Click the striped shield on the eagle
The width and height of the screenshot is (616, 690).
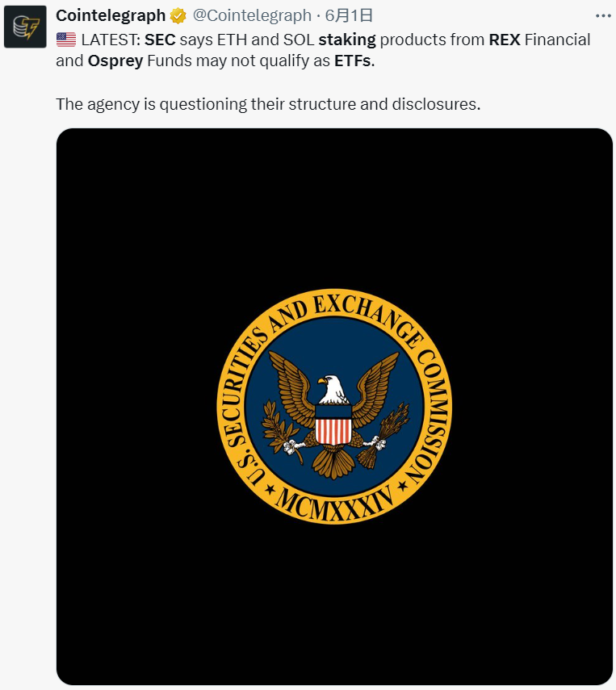tap(333, 425)
